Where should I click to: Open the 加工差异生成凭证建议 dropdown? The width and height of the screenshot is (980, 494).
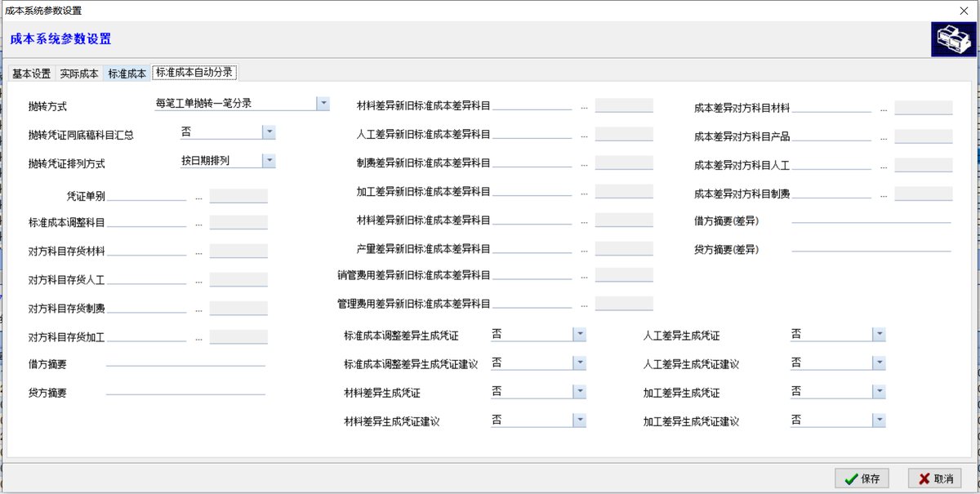pyautogui.click(x=879, y=420)
